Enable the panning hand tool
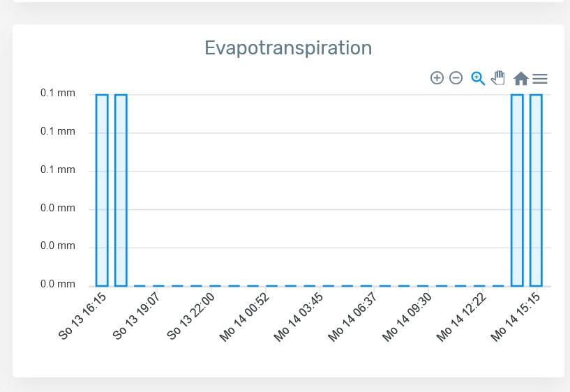This screenshot has width=570, height=392. tap(497, 78)
